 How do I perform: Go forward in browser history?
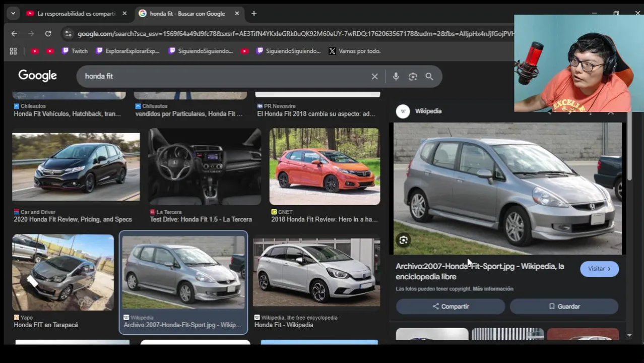click(x=31, y=34)
